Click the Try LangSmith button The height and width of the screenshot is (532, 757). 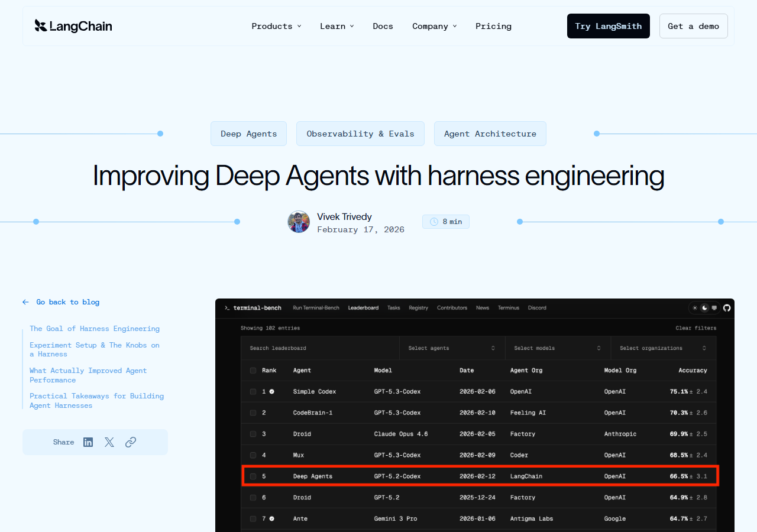[x=609, y=26]
